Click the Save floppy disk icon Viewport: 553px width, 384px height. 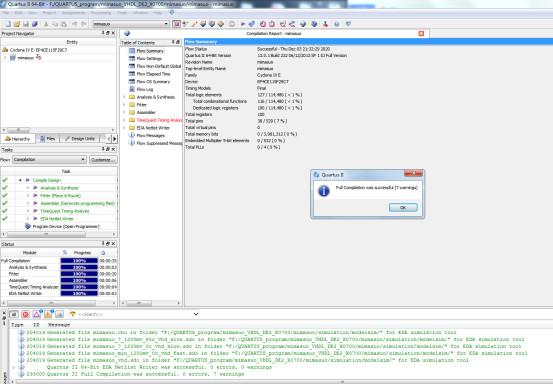coord(26,24)
